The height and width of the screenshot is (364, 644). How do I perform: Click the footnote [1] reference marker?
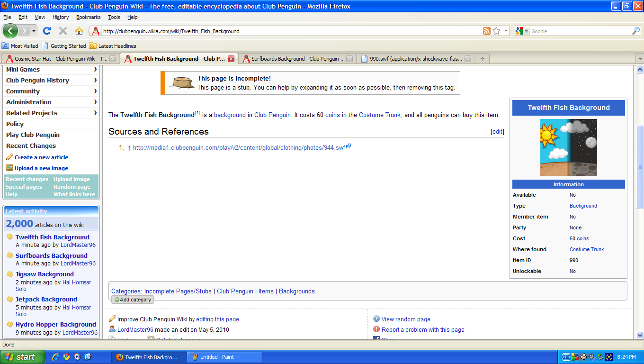[197, 113]
